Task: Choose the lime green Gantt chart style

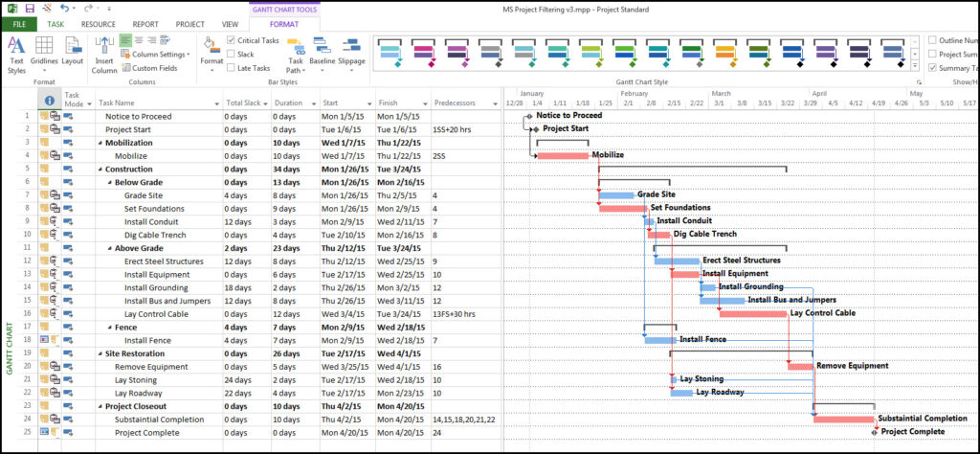Action: 591,52
